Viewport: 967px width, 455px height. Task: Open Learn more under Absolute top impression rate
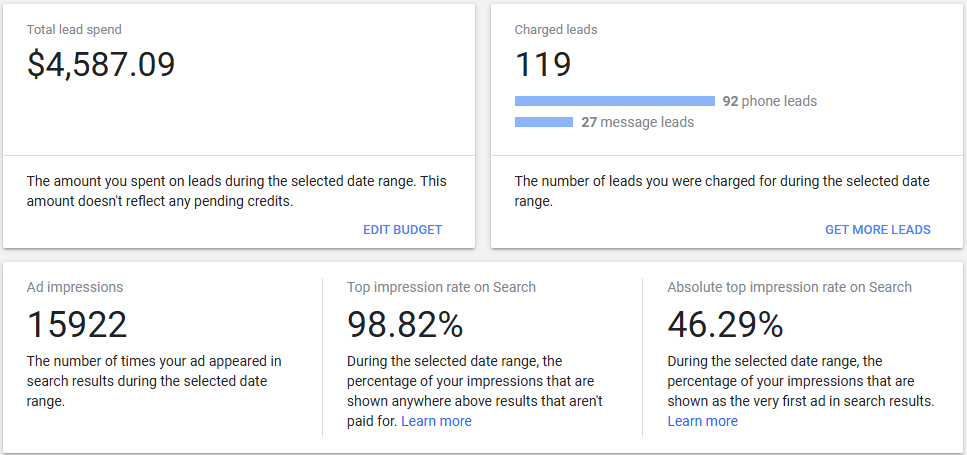pos(702,421)
